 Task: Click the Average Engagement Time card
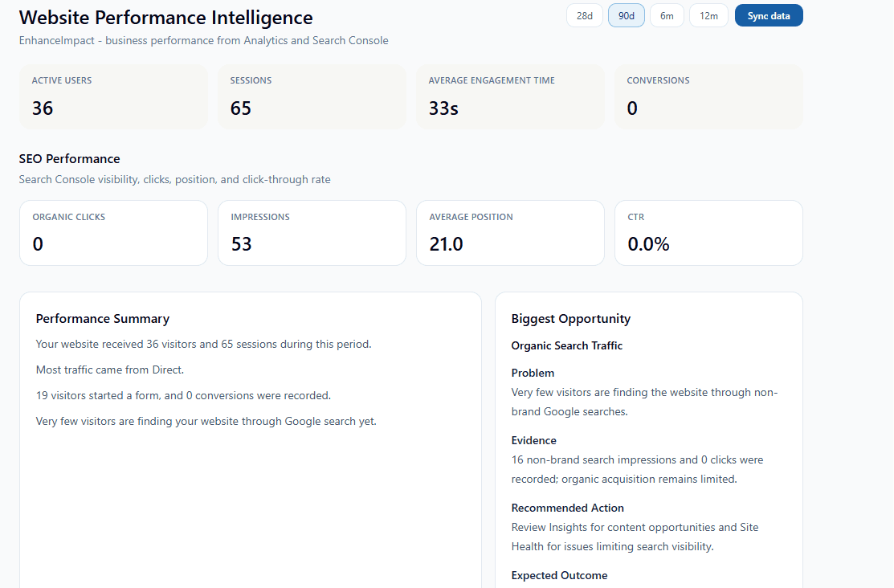click(x=510, y=96)
